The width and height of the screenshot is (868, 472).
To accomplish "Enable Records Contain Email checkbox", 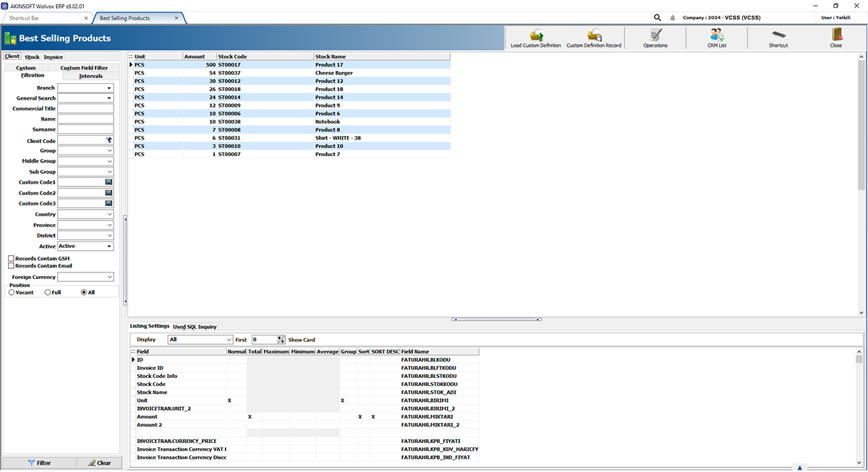I will point(11,266).
